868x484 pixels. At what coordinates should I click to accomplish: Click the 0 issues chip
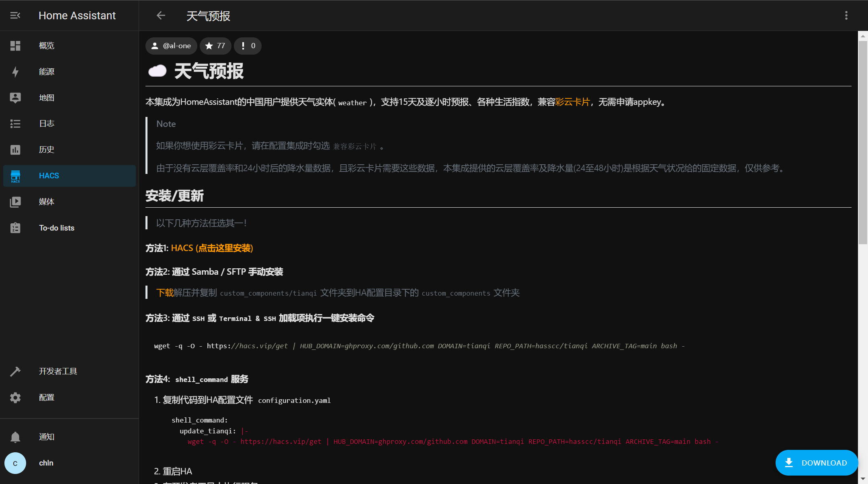pyautogui.click(x=248, y=46)
